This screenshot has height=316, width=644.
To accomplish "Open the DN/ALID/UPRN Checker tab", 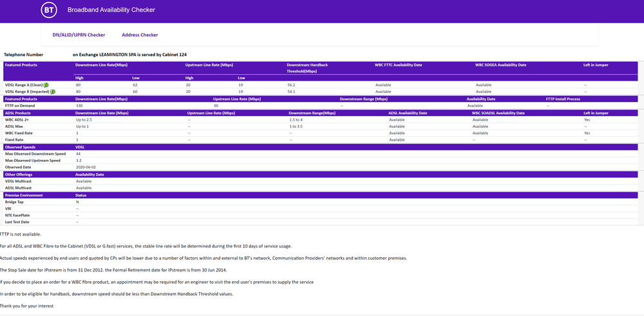I will tap(79, 35).
